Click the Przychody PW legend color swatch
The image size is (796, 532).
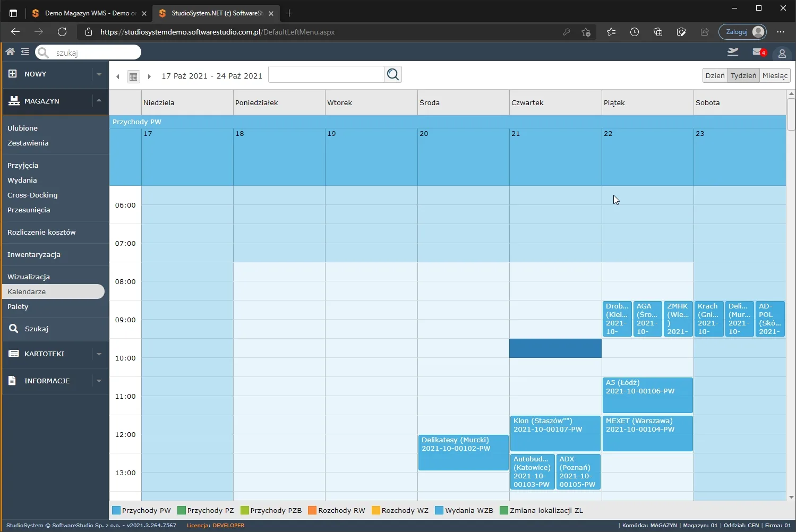click(116, 510)
